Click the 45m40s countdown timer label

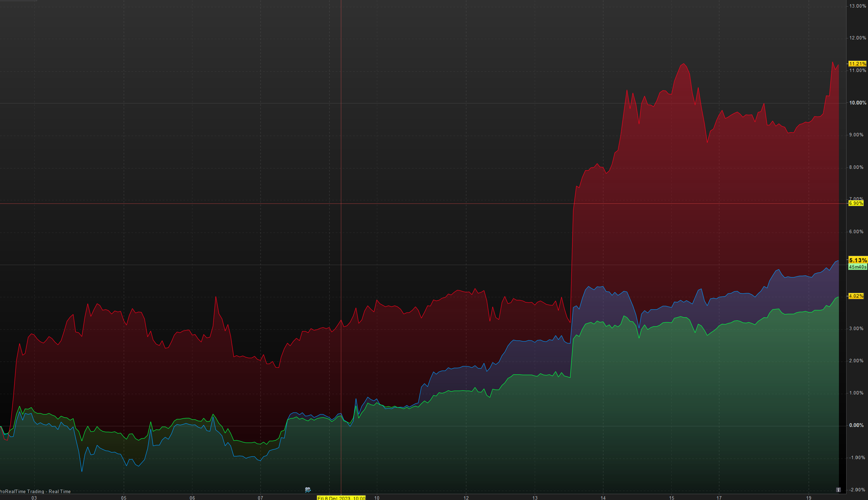pos(857,267)
